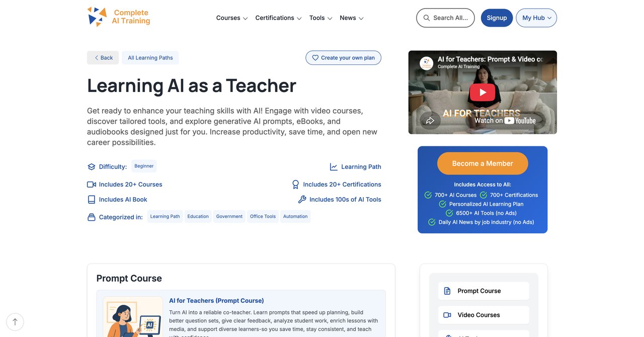Click the Includes AI Book text

point(123,200)
